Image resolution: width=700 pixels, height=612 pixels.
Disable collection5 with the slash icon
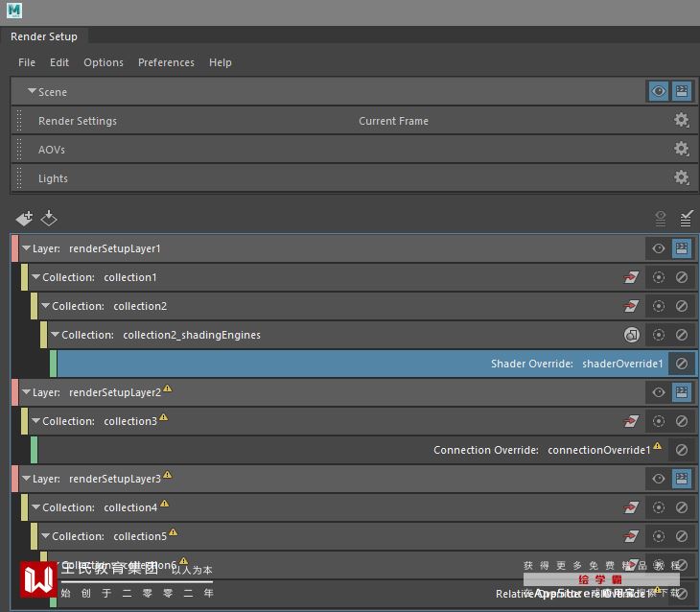[682, 536]
